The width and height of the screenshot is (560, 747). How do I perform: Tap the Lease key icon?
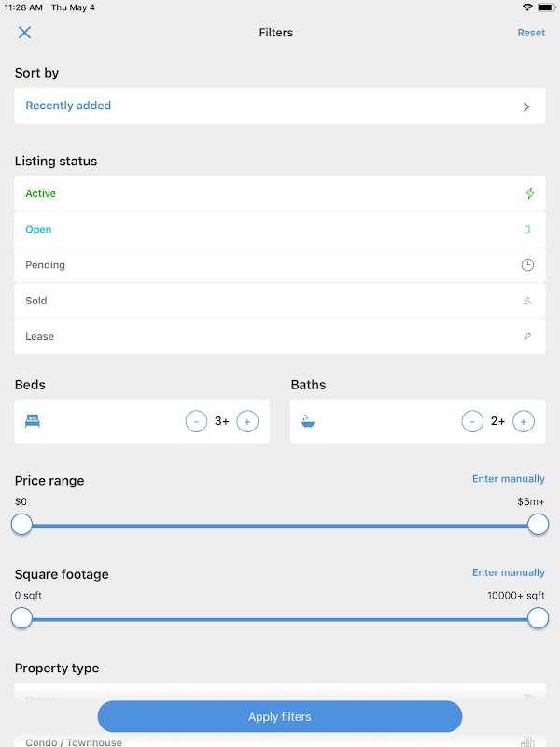527,336
